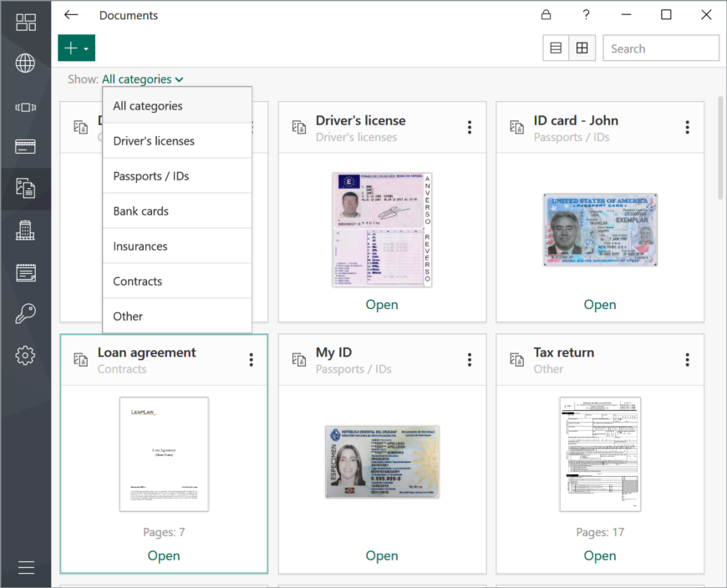Expand the hamburger menu at sidebar bottom
The width and height of the screenshot is (727, 588).
click(26, 567)
